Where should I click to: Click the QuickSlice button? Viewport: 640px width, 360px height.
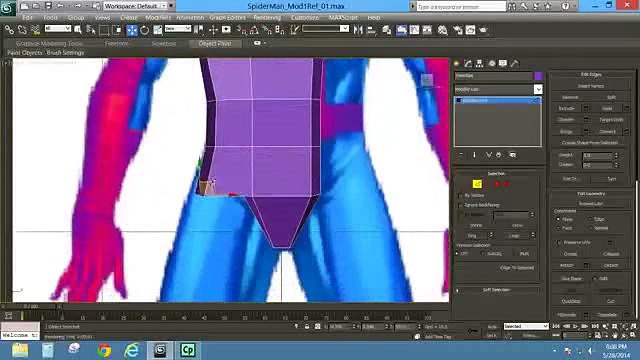pos(571,301)
